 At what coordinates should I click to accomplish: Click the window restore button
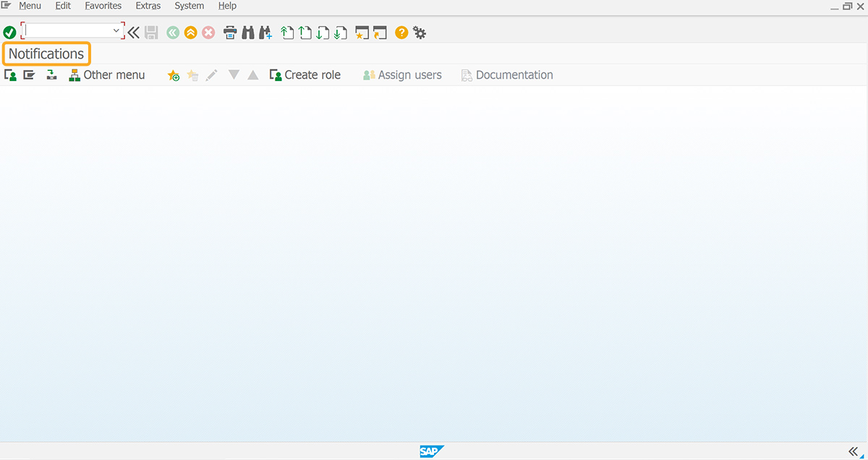[x=847, y=6]
